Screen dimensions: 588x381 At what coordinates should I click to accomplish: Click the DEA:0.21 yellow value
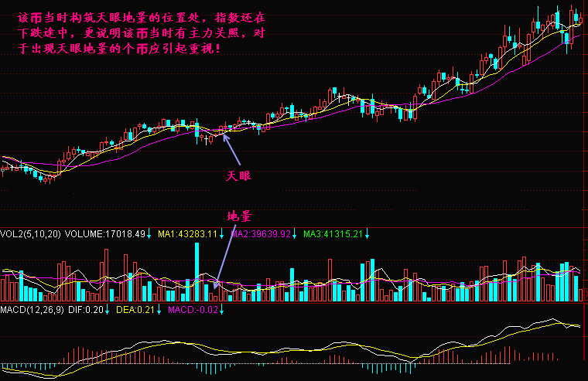135,310
